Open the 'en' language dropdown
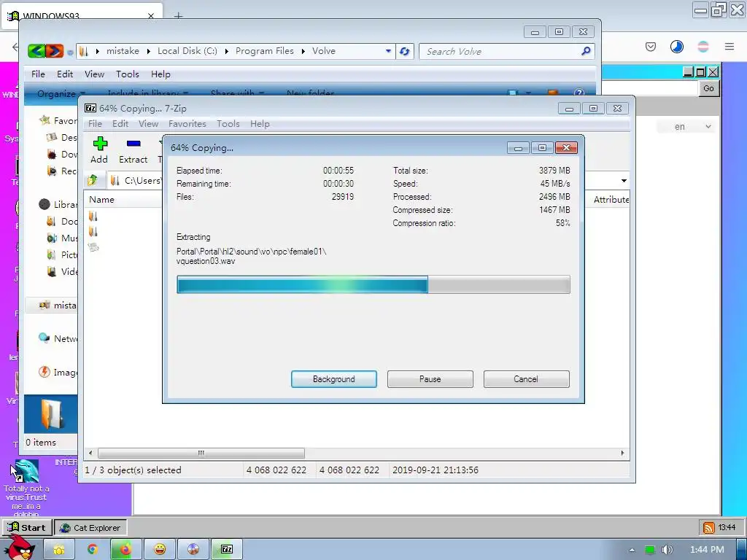747x560 pixels. (686, 127)
